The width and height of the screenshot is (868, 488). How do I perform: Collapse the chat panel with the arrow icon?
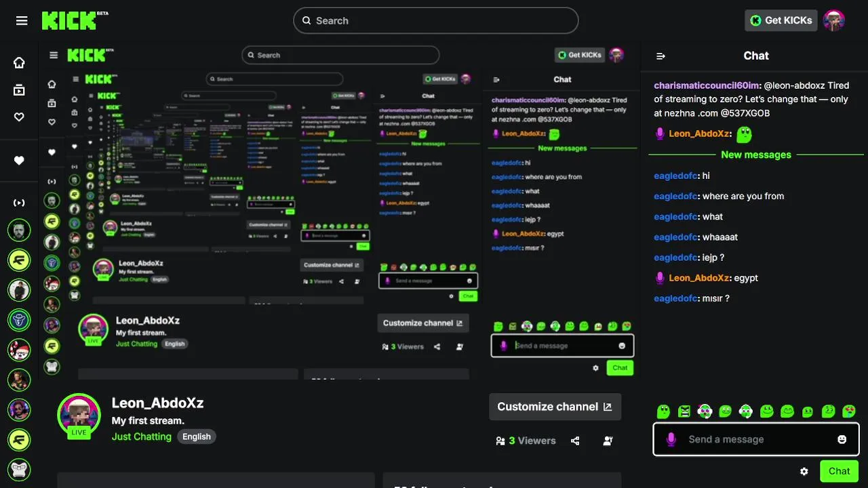pos(661,56)
